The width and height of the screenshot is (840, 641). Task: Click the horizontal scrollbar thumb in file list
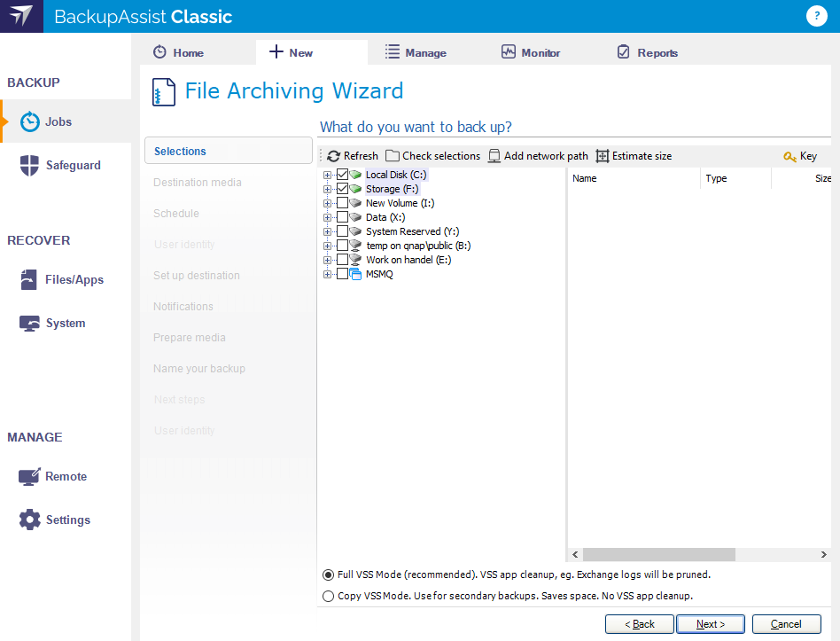pos(659,555)
